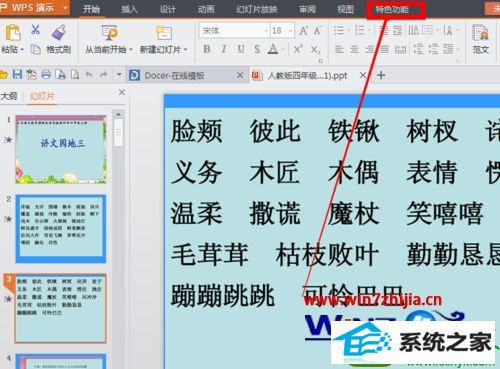Screen dimensions: 500x369
Task: Open the WPS 演示 application menu arrow
Action: point(65,7)
